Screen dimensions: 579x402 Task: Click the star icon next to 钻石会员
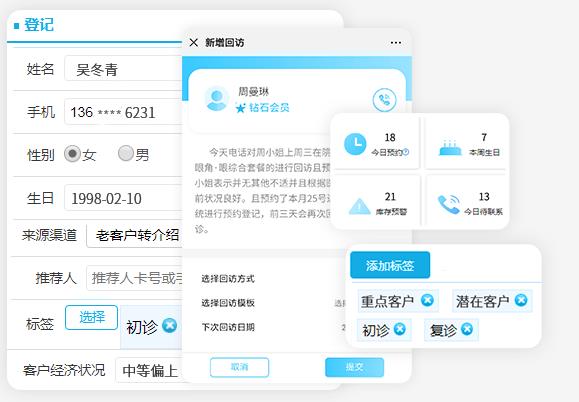240,108
